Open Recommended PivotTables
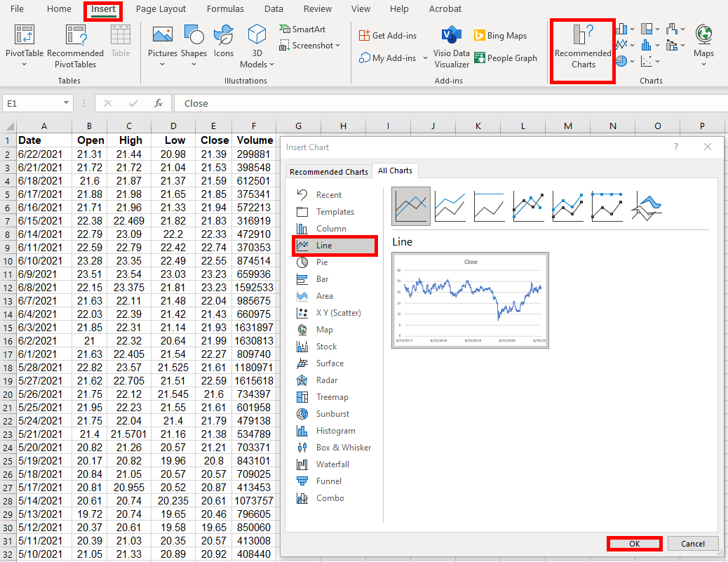Viewport: 728px width, 562px height. (75, 46)
